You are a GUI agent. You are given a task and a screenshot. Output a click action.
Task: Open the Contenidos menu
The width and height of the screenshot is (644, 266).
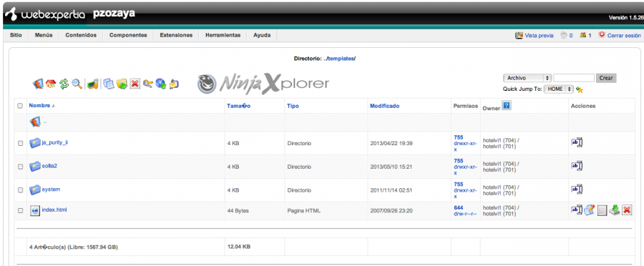81,35
